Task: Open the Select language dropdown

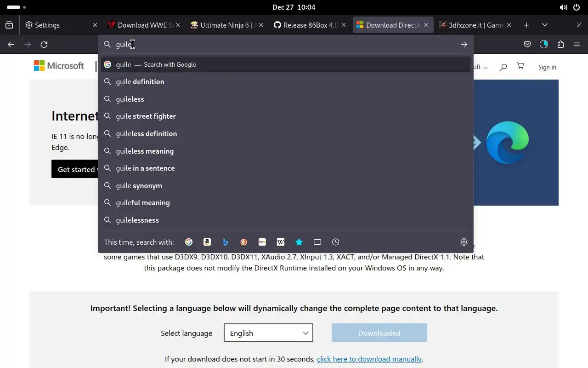Action: tap(268, 333)
